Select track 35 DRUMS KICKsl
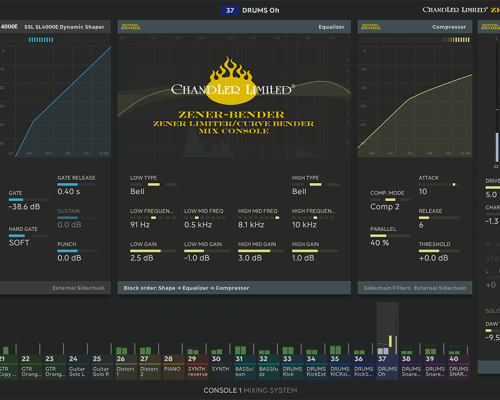500x400 pixels. coord(340,367)
